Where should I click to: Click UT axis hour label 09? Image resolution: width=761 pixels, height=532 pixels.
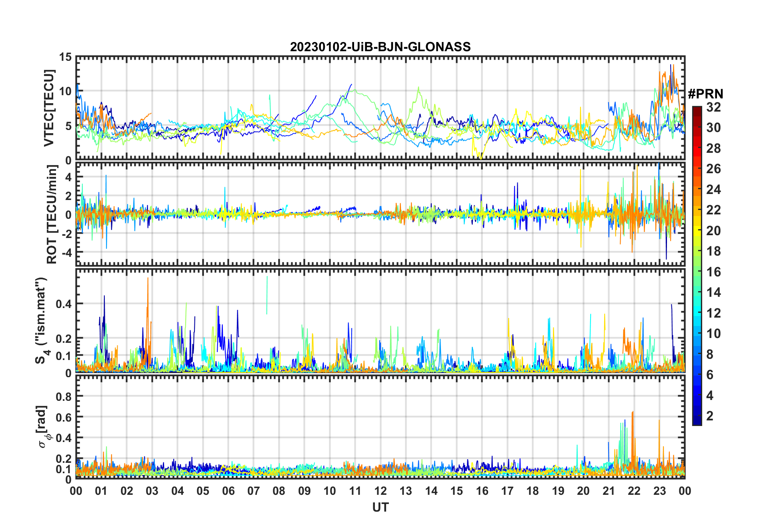(304, 491)
